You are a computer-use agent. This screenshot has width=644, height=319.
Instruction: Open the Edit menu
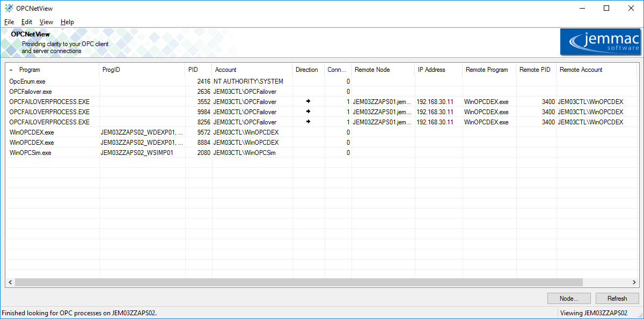click(x=27, y=22)
